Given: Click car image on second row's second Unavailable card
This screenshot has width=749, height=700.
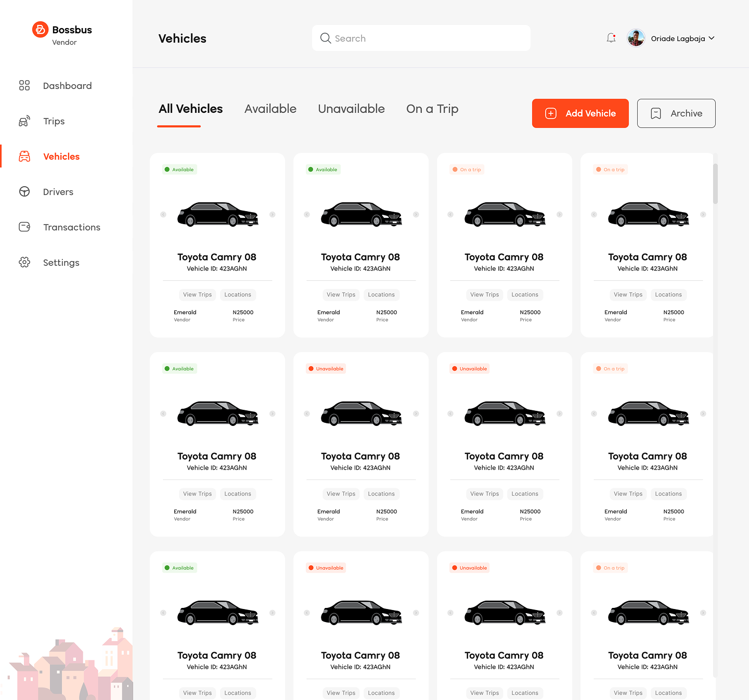Looking at the screenshot, I should click(x=505, y=413).
